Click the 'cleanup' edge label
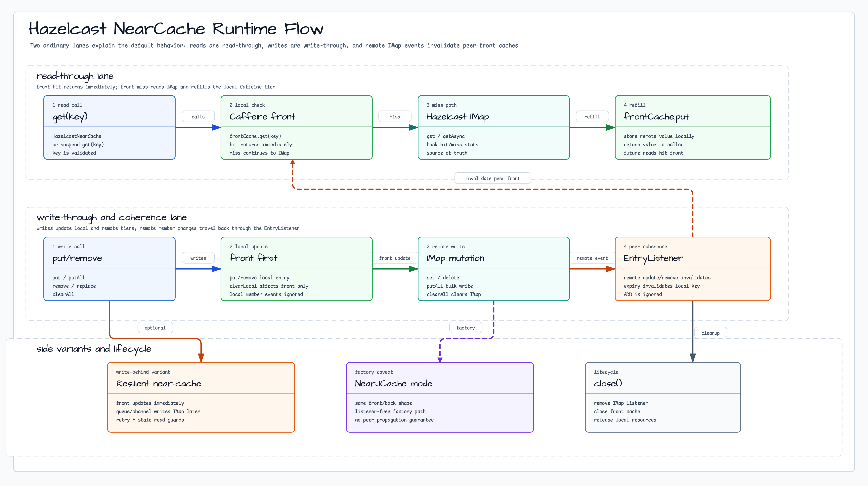868x486 pixels. click(x=711, y=333)
